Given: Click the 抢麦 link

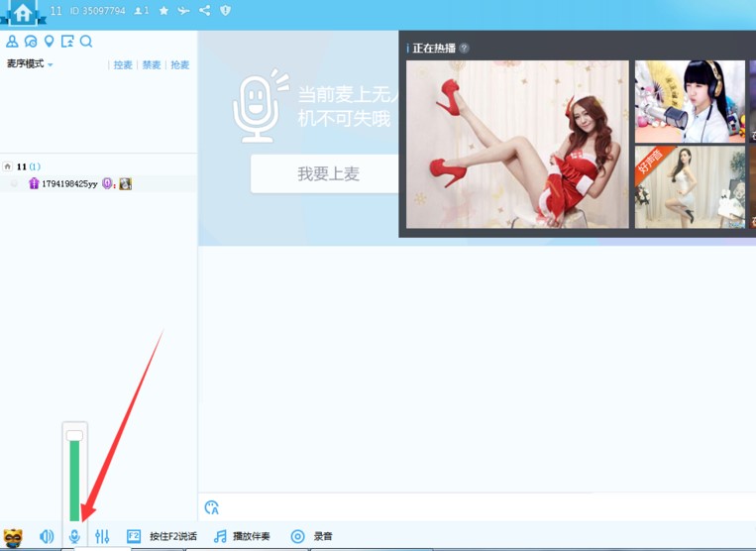Looking at the screenshot, I should click(x=180, y=64).
